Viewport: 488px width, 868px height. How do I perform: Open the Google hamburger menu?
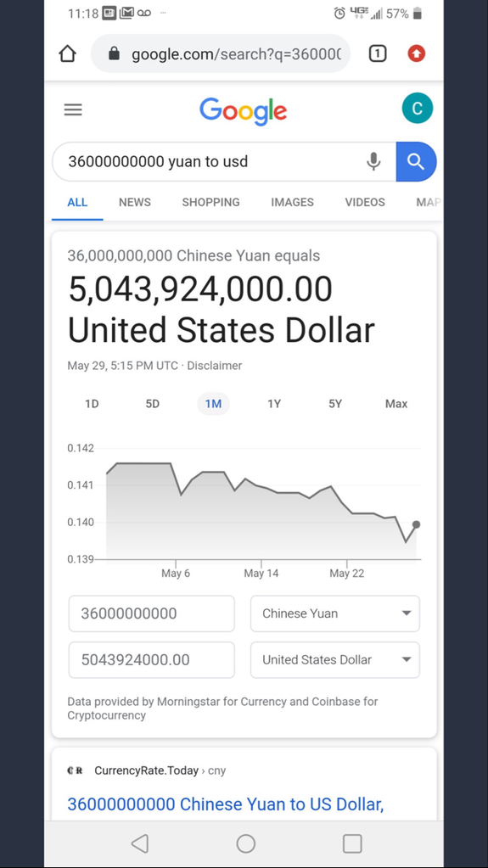(x=73, y=109)
